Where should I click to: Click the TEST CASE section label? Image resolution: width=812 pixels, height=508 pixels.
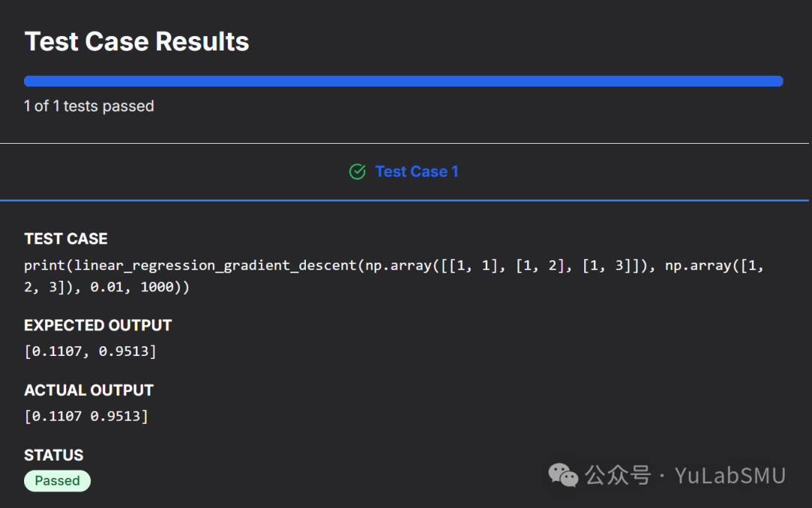tap(65, 239)
